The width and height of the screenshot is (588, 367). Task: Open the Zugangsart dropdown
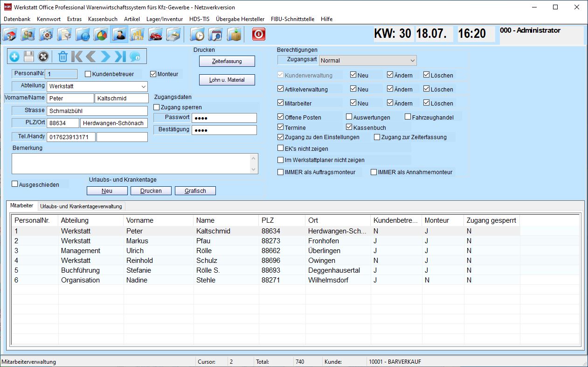[x=412, y=60]
